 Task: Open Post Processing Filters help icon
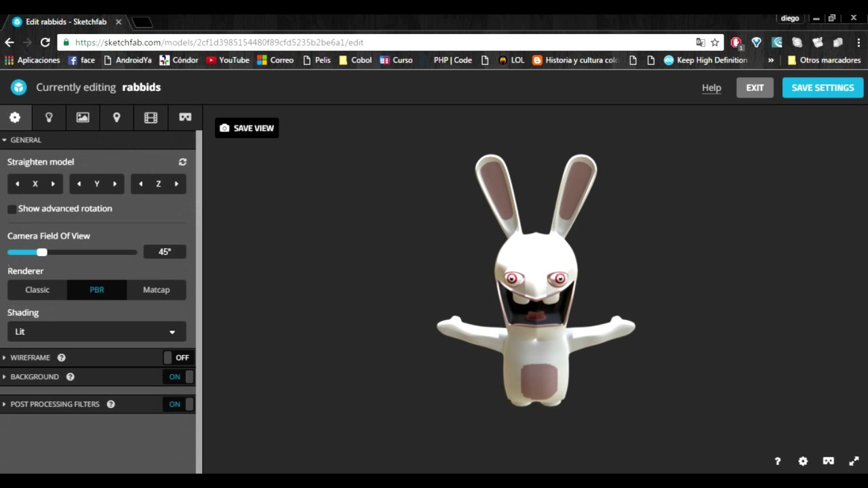pos(111,404)
